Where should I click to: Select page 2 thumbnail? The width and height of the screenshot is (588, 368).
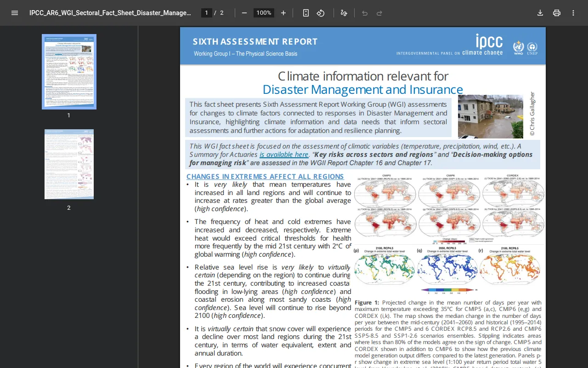click(69, 164)
